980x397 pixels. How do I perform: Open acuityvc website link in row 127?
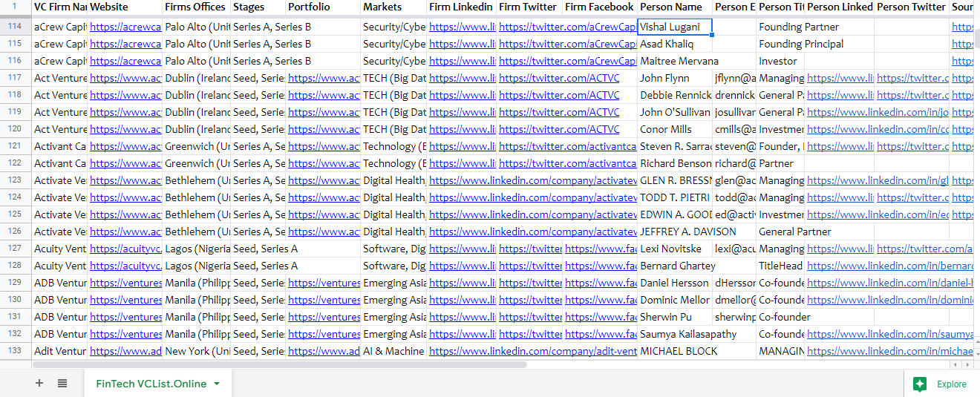[125, 249]
